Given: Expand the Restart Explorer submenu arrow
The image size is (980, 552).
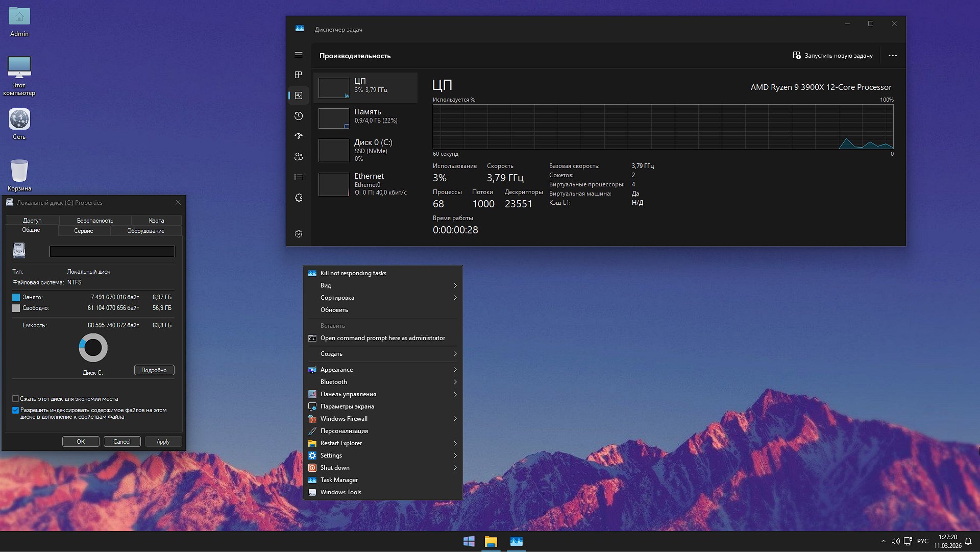Looking at the screenshot, I should [x=455, y=443].
